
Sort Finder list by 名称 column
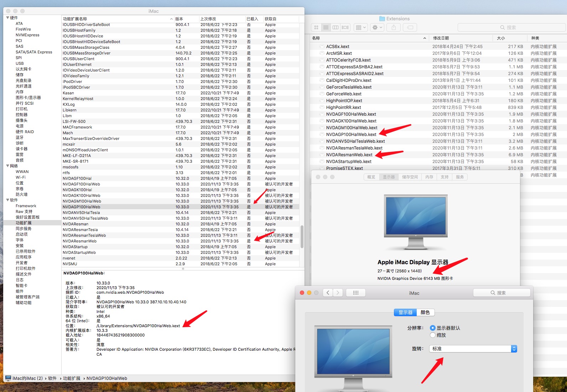[x=369, y=38]
